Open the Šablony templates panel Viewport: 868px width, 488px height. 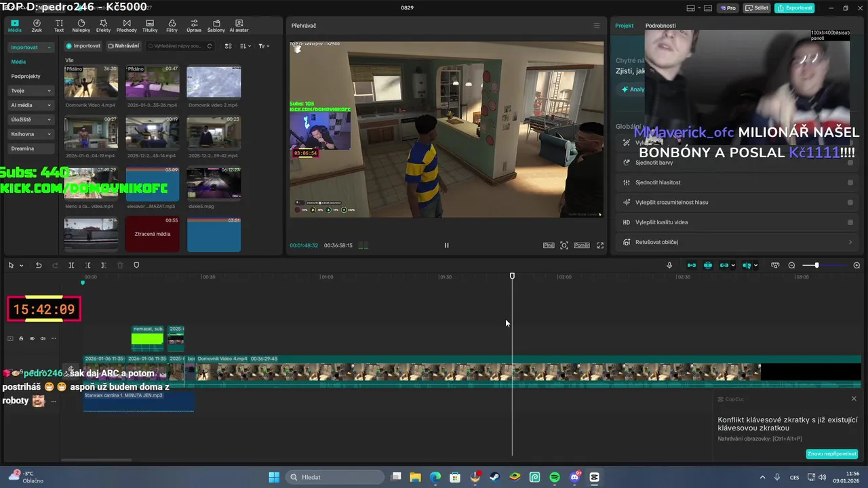(216, 26)
